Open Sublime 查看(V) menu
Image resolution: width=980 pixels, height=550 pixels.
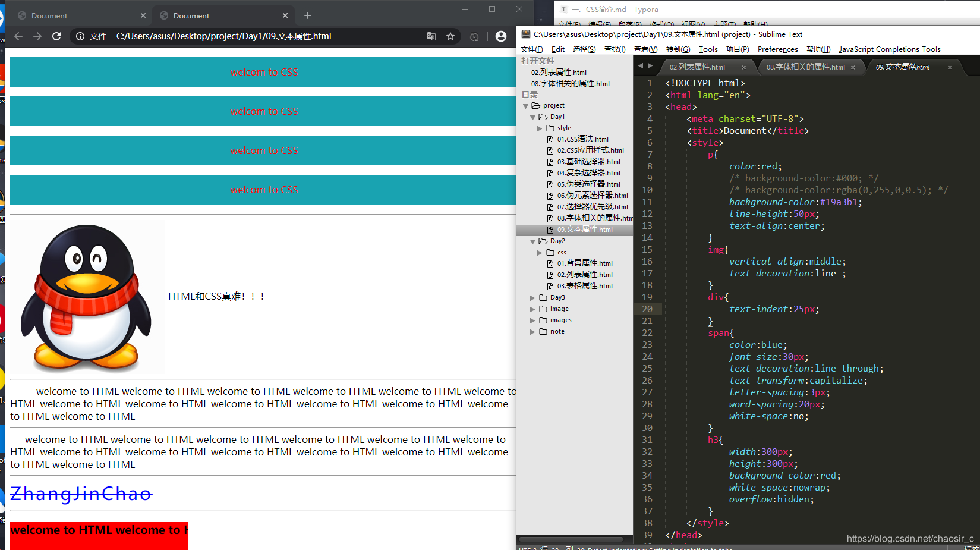(646, 49)
